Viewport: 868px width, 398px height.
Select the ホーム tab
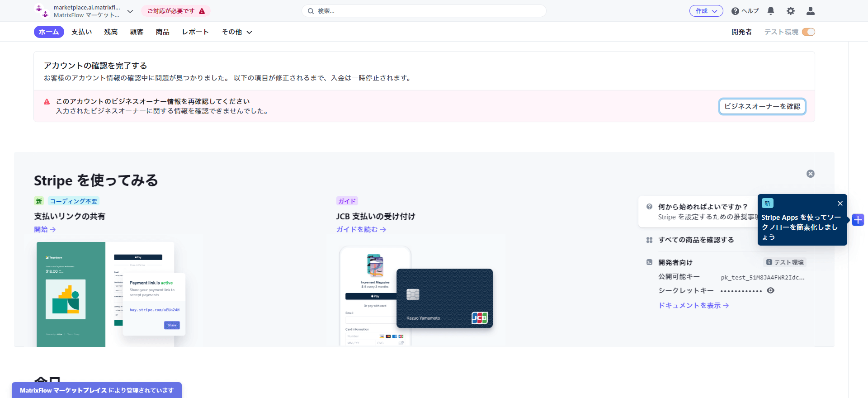coord(49,32)
